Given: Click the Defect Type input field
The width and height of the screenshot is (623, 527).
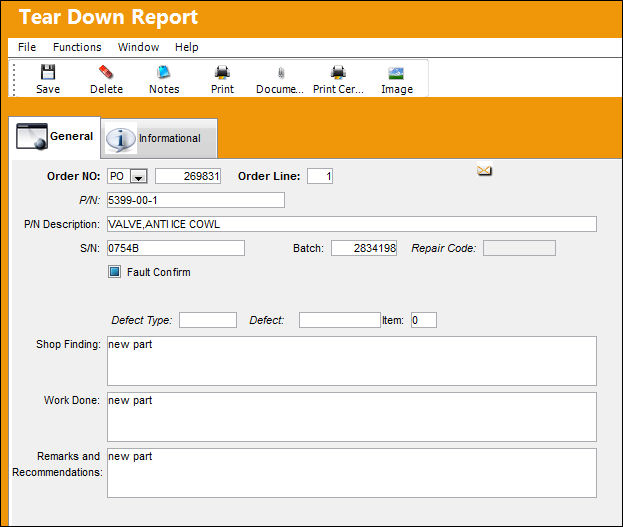Looking at the screenshot, I should pos(208,320).
